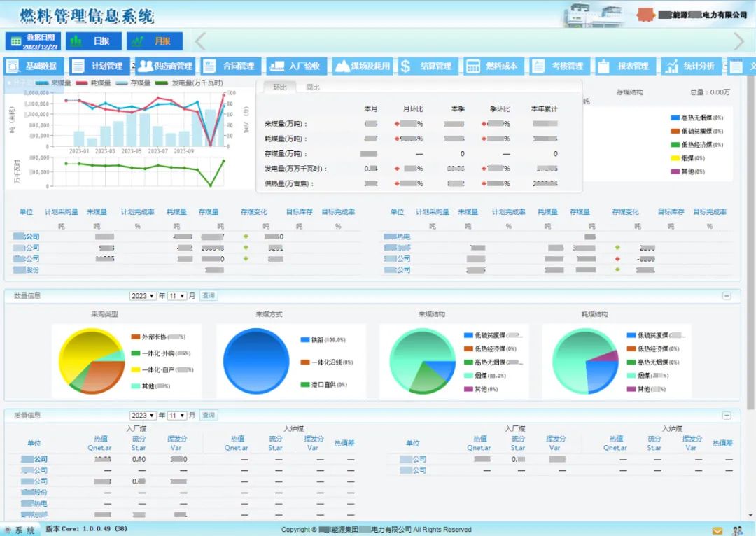The width and height of the screenshot is (756, 536).
Task: Click the users icon at bottom right
Action: (737, 530)
